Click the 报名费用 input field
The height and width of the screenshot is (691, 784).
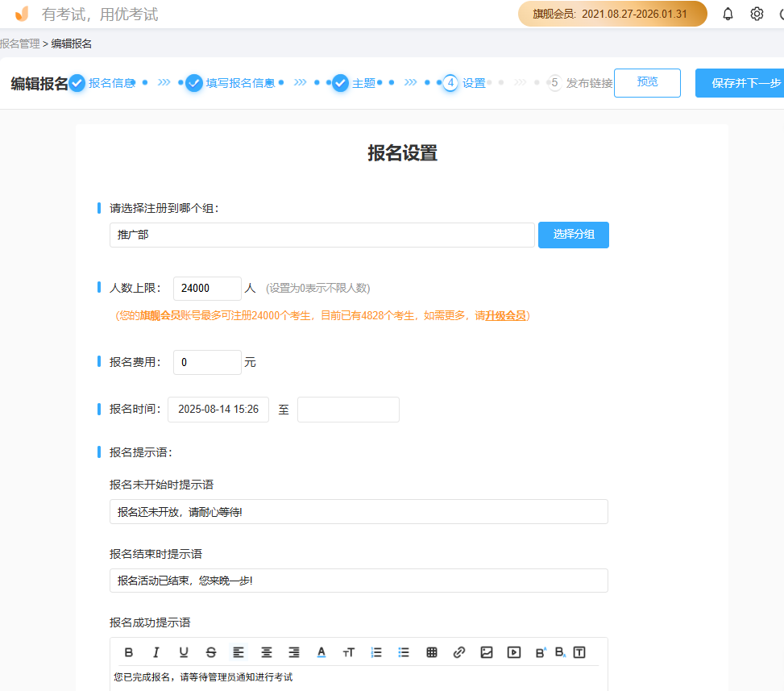[x=208, y=362]
